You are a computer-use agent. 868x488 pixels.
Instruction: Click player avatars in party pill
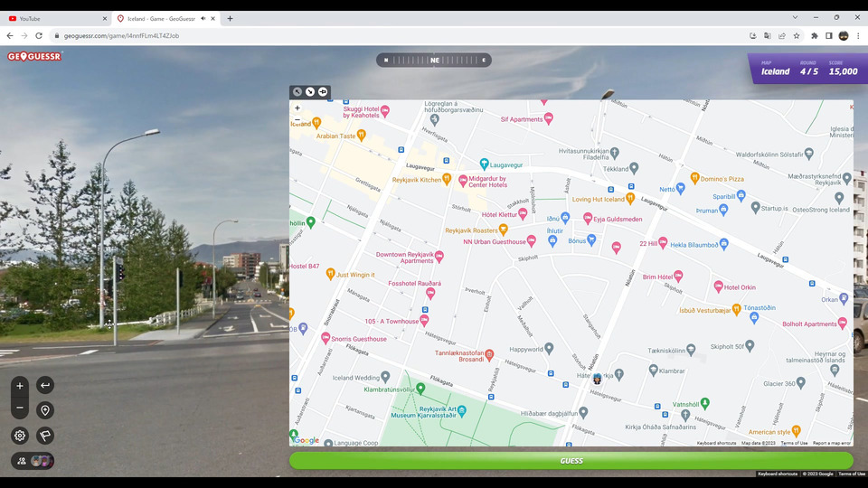tap(41, 461)
